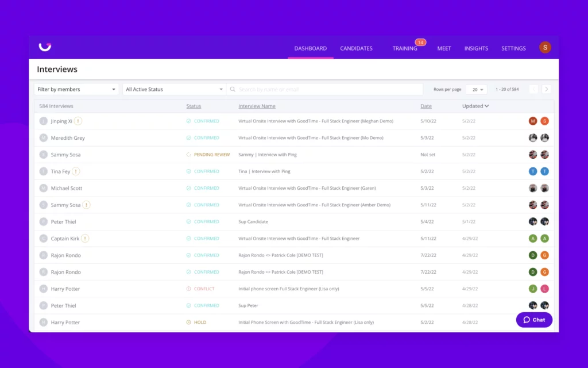Go to next page using right arrow
The image size is (588, 368).
pyautogui.click(x=546, y=89)
